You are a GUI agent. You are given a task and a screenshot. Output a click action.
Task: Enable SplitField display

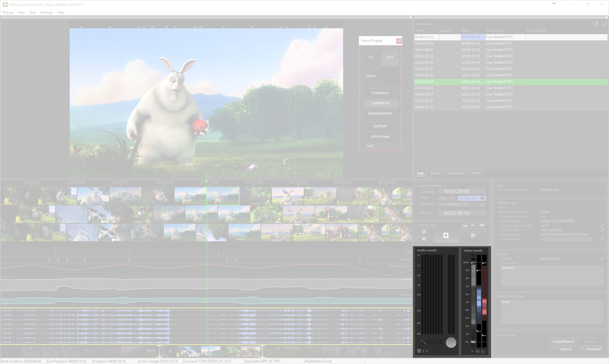[380, 126]
